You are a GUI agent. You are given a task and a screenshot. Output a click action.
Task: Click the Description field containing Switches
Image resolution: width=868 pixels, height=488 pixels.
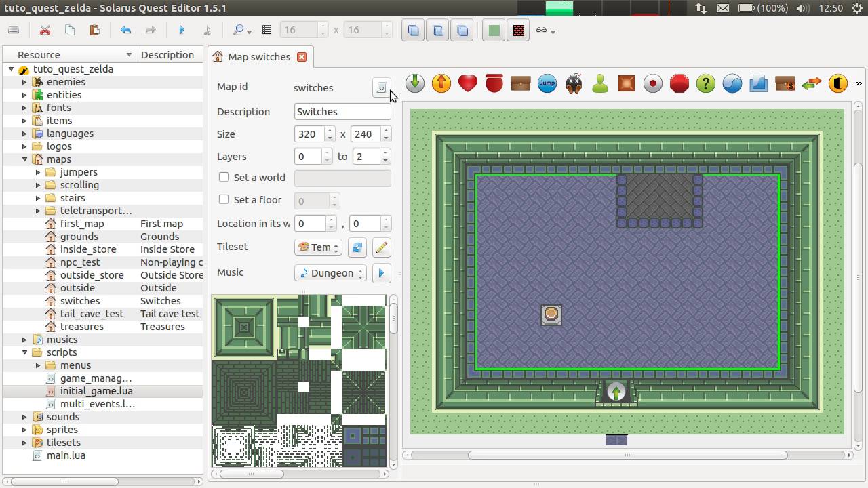point(342,112)
